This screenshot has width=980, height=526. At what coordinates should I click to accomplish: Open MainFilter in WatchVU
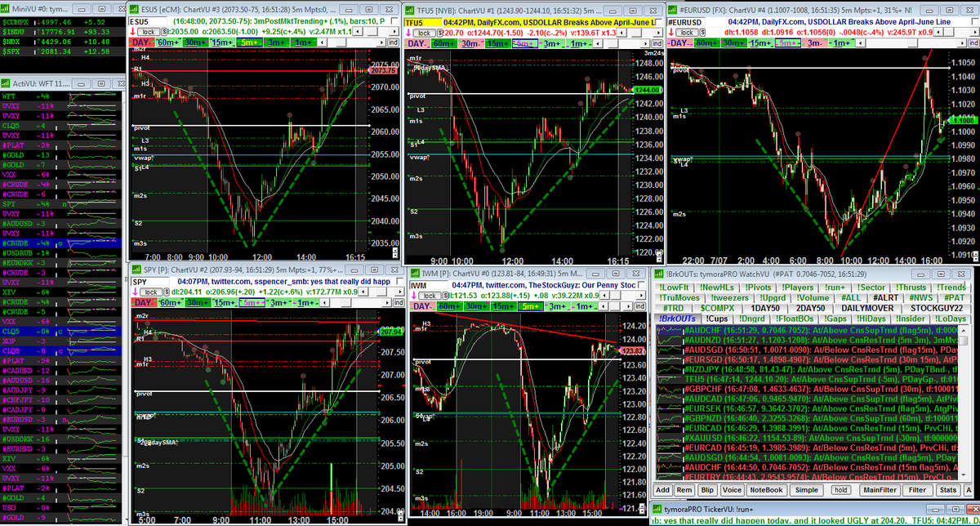pyautogui.click(x=880, y=490)
